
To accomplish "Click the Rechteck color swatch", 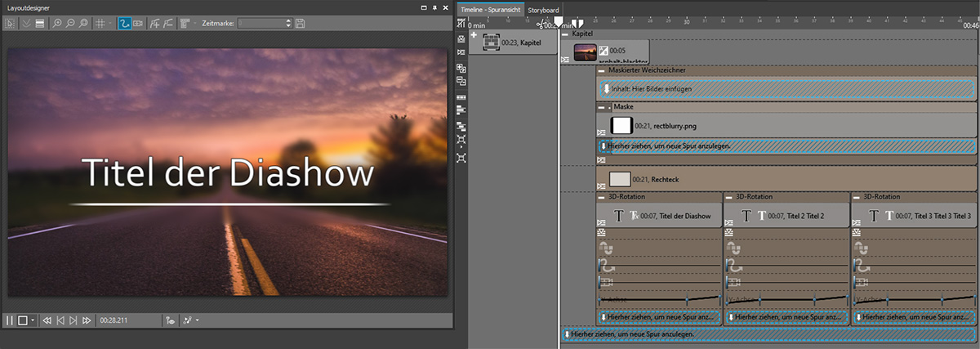I will tap(620, 179).
